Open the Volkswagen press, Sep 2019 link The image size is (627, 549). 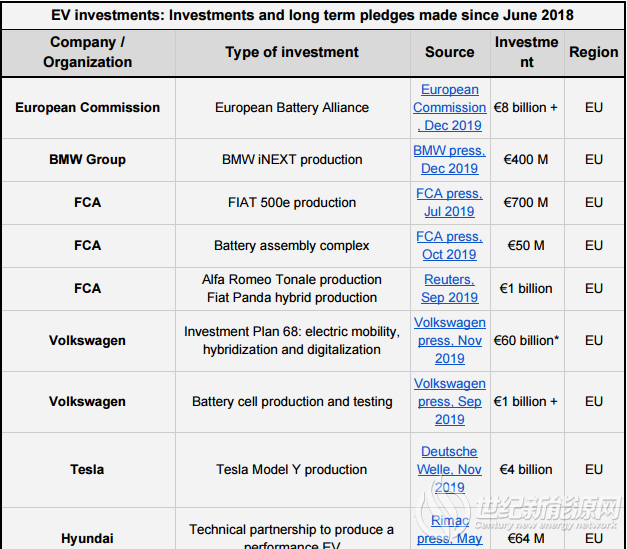(449, 401)
